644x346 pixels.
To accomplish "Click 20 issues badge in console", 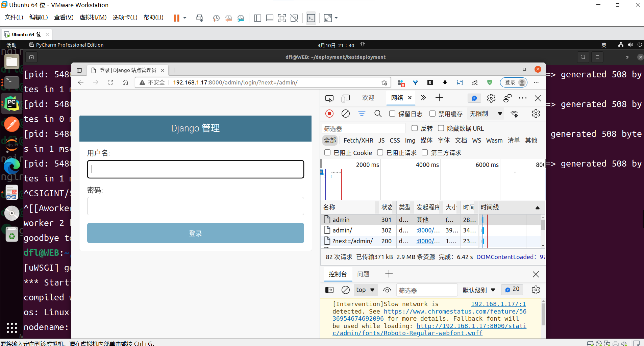I will click(x=512, y=290).
